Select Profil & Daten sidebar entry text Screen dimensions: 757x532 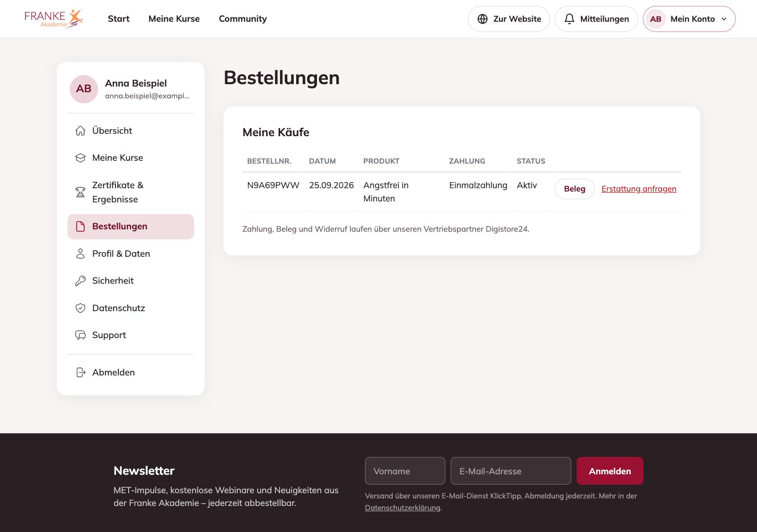tap(121, 254)
